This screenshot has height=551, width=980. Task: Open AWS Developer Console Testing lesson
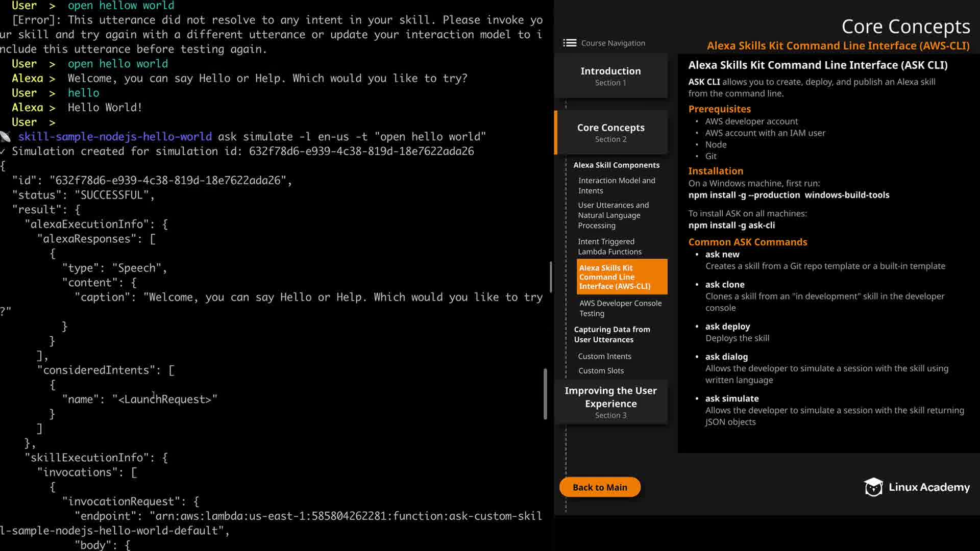pos(620,308)
